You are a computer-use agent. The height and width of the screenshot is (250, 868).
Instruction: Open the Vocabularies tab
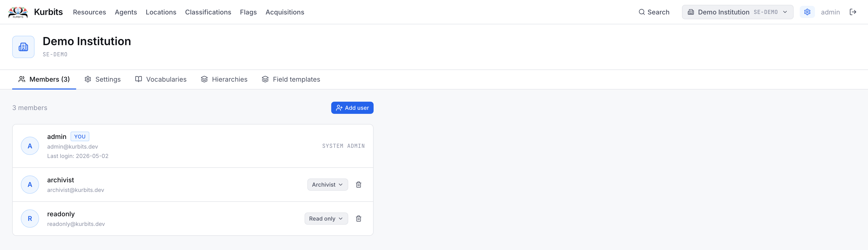[x=161, y=79]
